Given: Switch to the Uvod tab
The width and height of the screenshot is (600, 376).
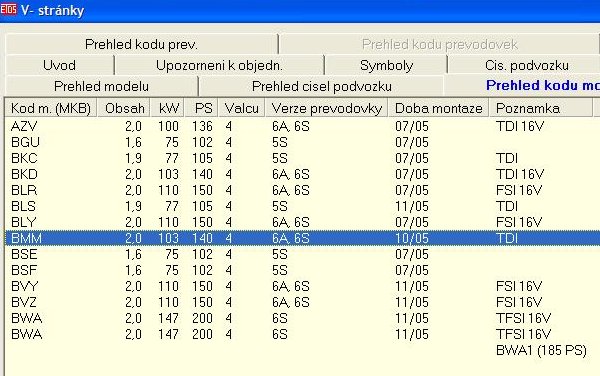Looking at the screenshot, I should coord(59,65).
